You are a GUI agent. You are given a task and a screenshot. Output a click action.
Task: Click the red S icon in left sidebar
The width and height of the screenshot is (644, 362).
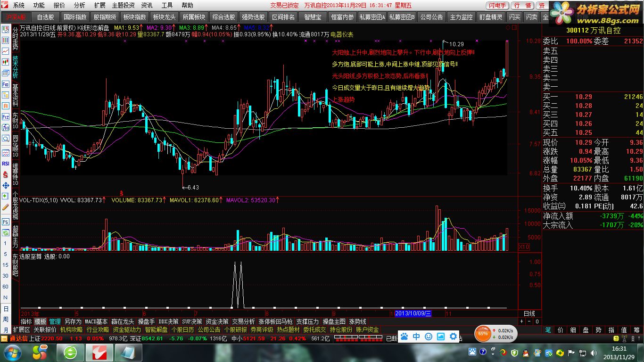tap(6, 173)
